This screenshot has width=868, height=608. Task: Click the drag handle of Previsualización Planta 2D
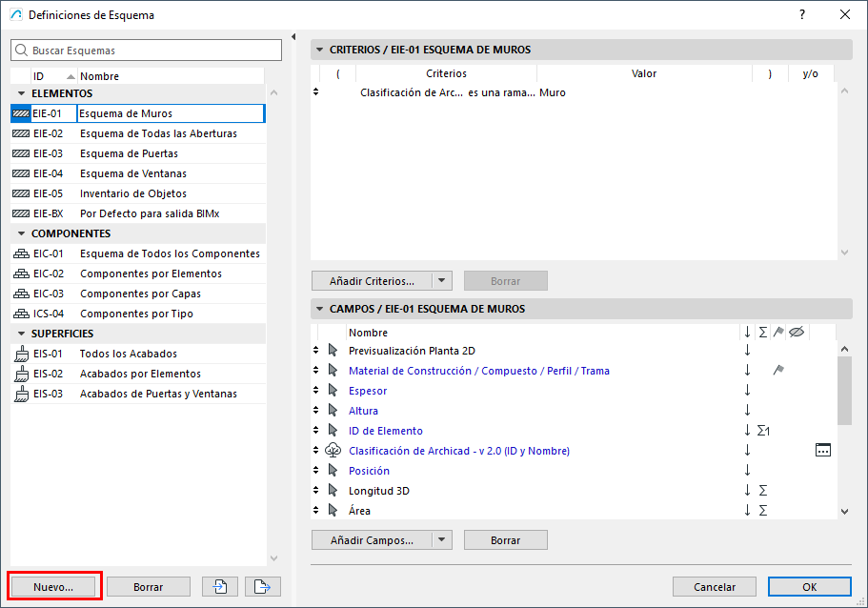(x=315, y=350)
